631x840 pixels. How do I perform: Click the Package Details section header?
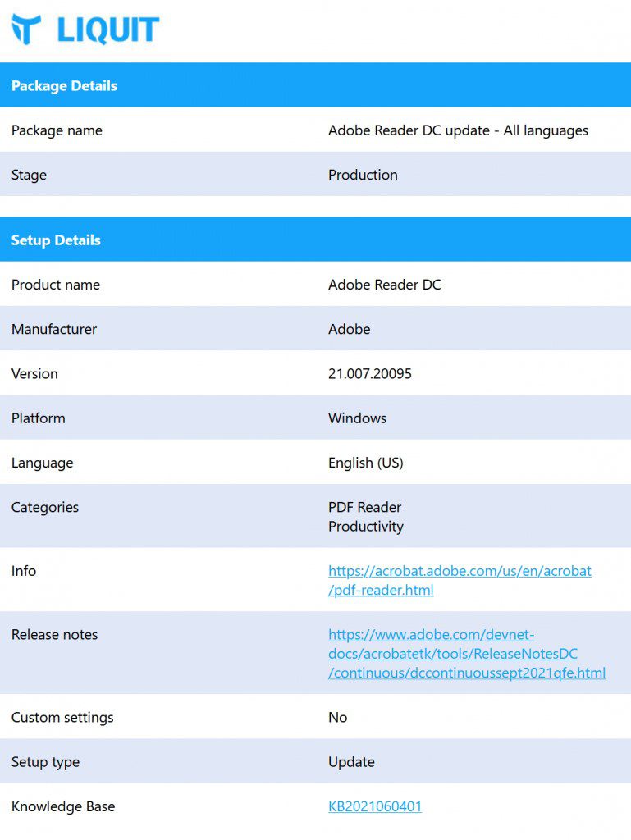[x=64, y=85]
